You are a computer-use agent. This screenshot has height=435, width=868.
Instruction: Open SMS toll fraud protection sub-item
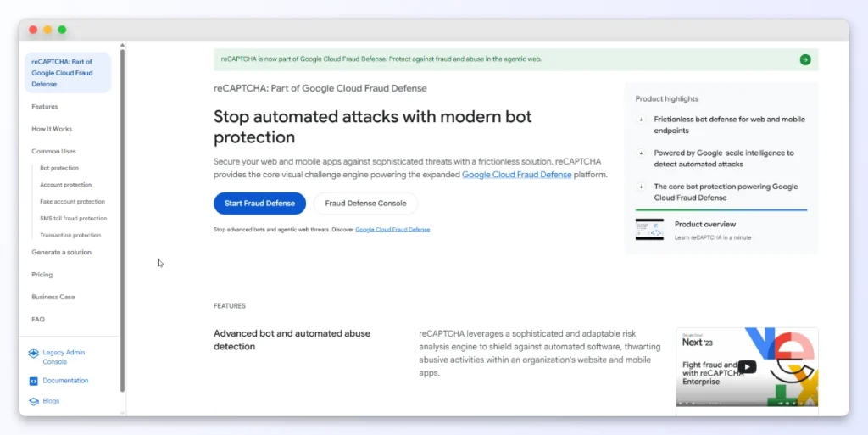(x=74, y=218)
